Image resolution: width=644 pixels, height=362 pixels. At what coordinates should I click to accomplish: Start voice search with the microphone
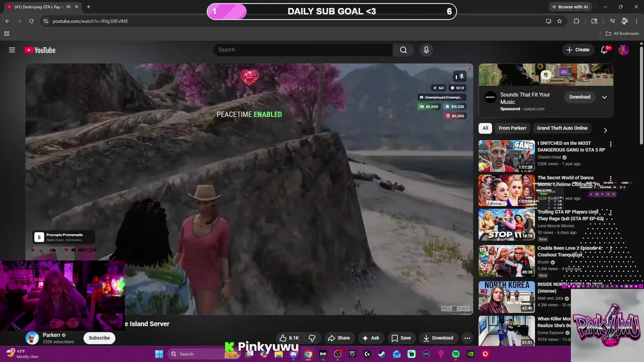(426, 50)
